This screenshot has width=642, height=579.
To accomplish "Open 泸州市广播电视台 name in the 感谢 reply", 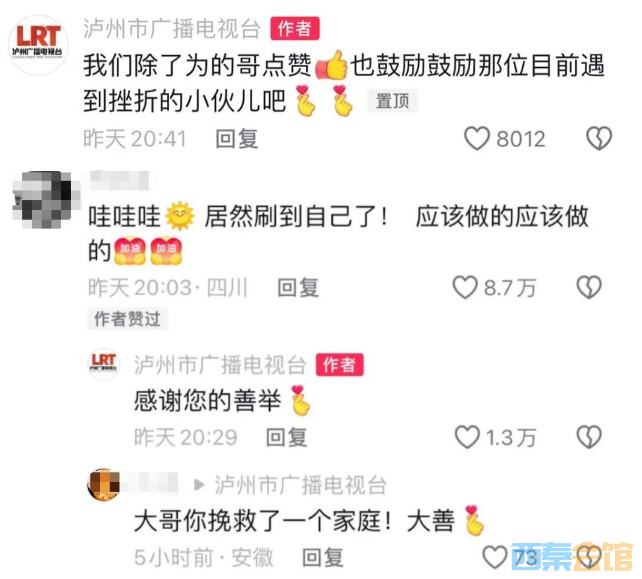I will pos(220,364).
